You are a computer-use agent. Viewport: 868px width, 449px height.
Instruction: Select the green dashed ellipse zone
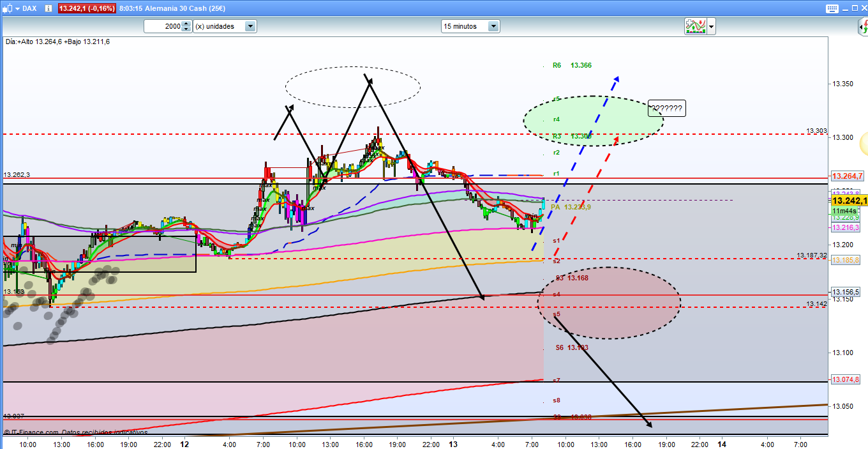pos(593,121)
